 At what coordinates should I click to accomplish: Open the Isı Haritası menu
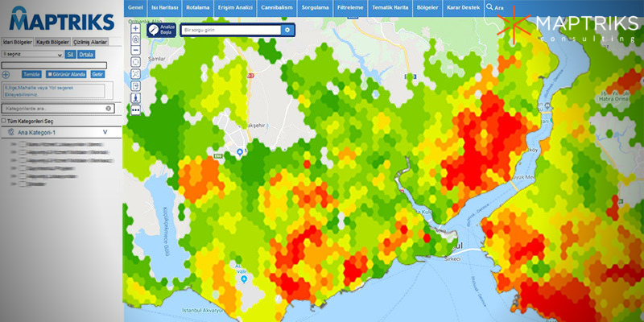(163, 7)
